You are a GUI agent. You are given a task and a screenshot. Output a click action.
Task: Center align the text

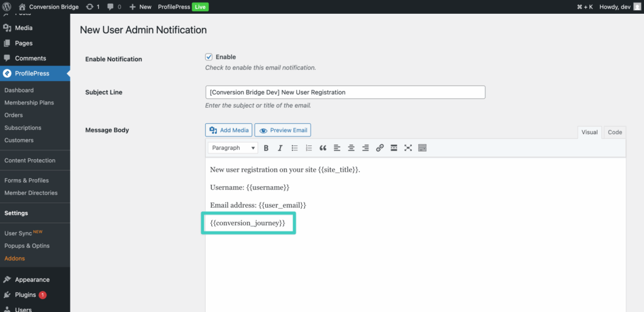coord(351,148)
